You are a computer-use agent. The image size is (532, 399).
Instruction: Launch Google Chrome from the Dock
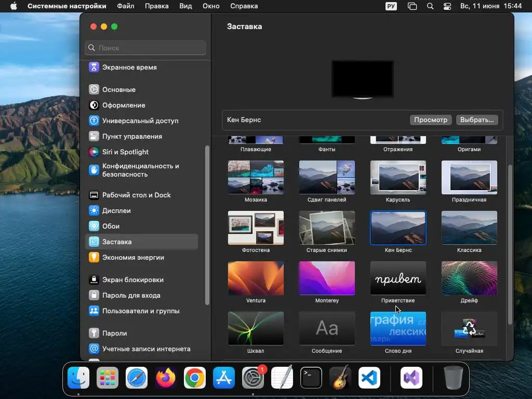point(195,378)
